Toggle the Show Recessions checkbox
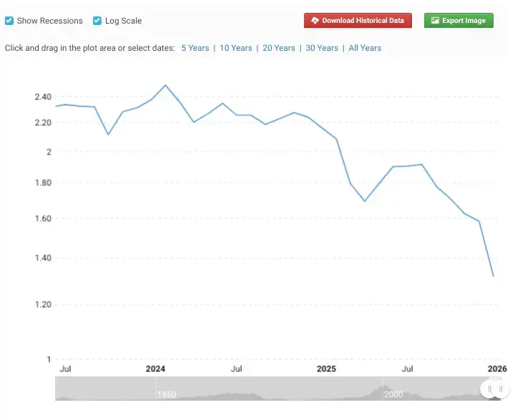515x420 pixels. (9, 21)
